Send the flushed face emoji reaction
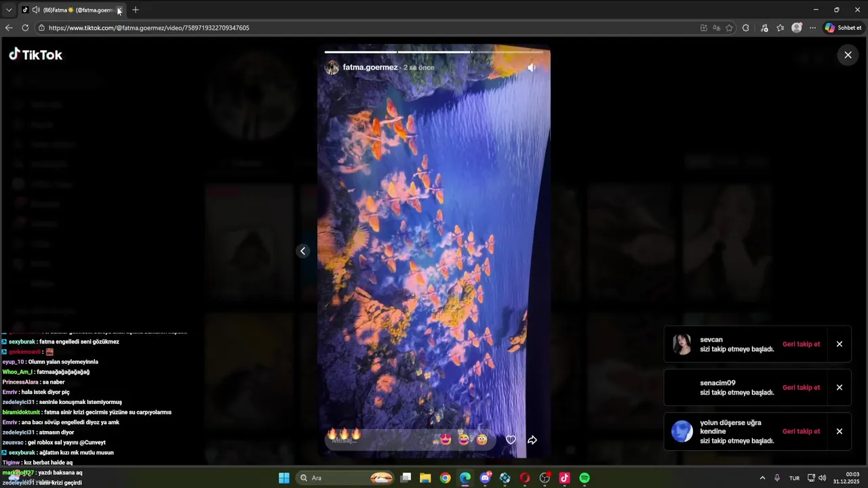The image size is (868, 488). click(x=482, y=439)
